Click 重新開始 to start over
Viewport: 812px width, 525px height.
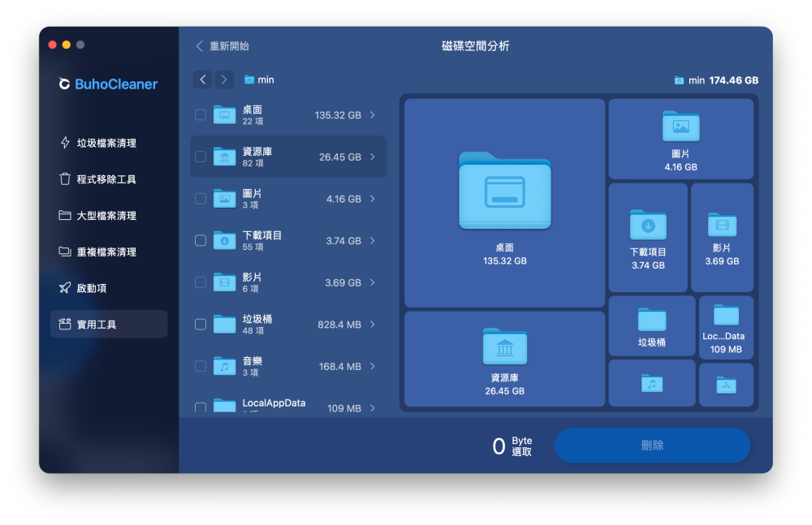click(x=222, y=46)
